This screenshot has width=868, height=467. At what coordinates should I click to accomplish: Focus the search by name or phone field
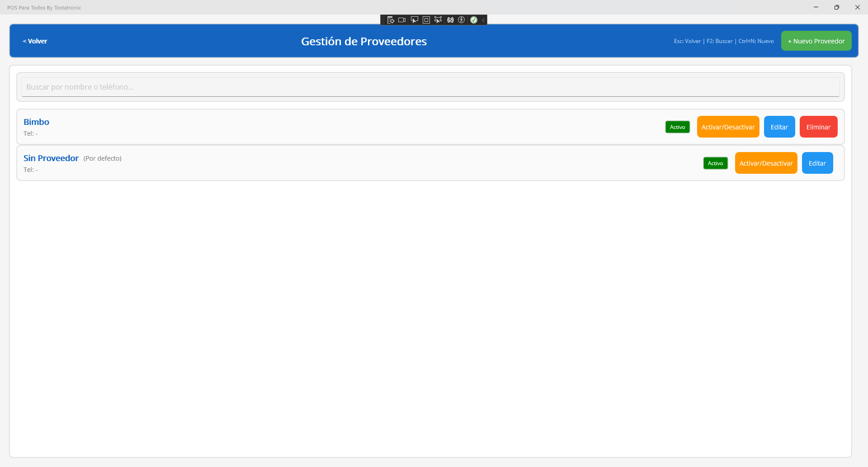(430, 87)
